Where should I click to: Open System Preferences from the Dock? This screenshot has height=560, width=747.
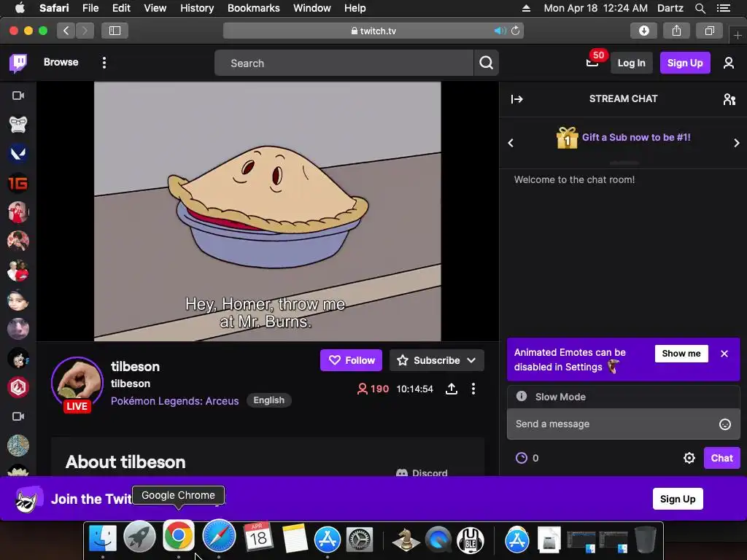tap(359, 540)
